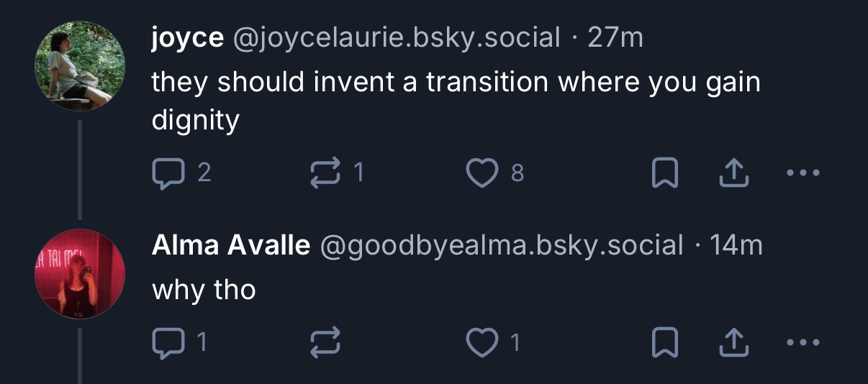Visit joyce's display name profile link
868x384 pixels.
pos(187,38)
